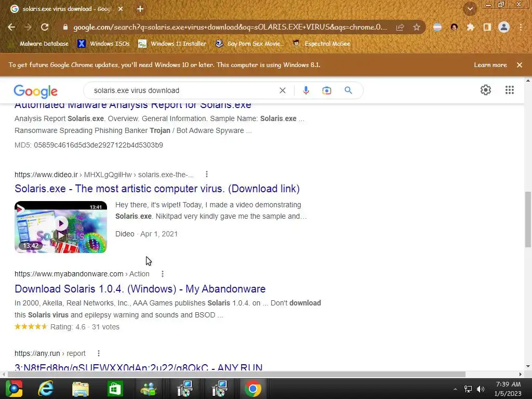Open new tab with plus button

point(140,9)
